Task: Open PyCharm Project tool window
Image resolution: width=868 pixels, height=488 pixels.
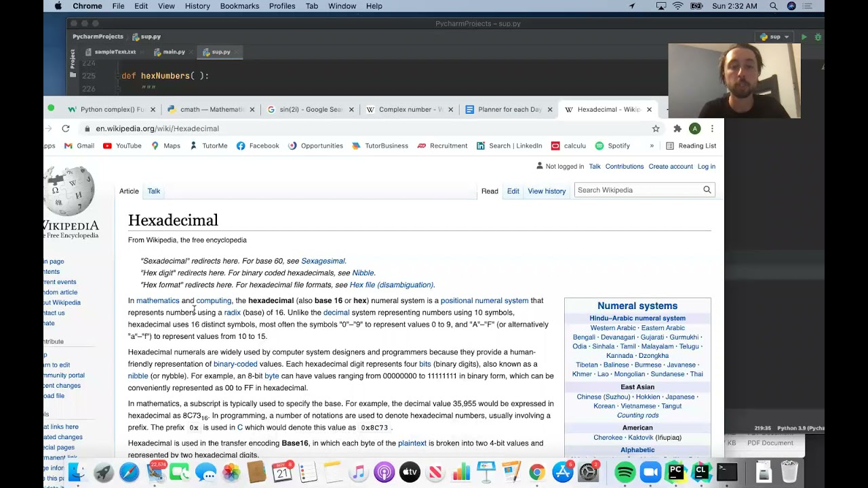Action: [x=73, y=62]
